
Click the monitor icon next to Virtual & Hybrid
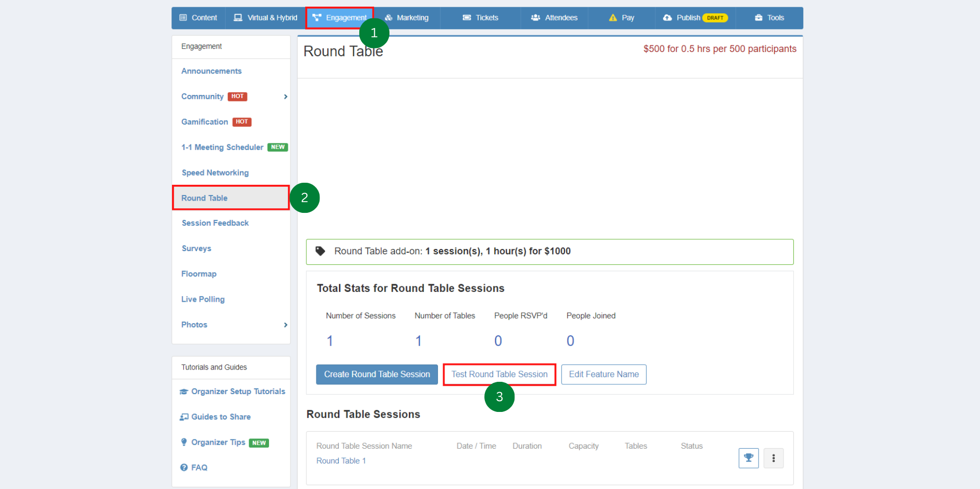click(237, 17)
